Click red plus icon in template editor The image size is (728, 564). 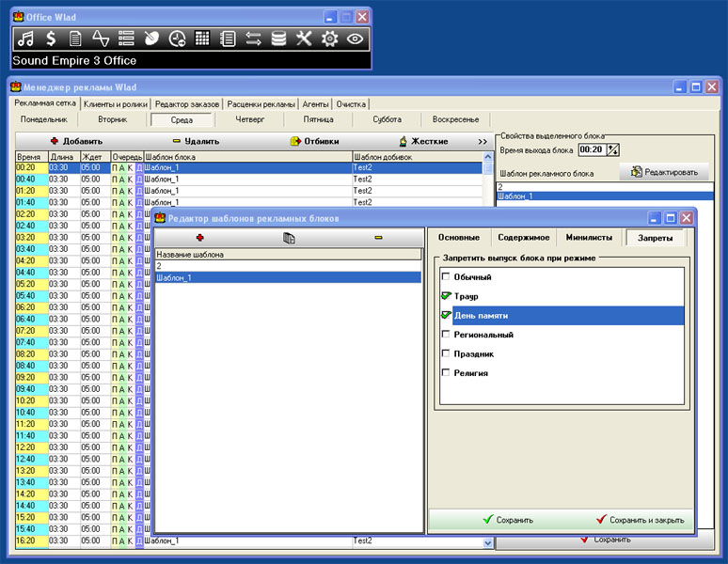[200, 238]
